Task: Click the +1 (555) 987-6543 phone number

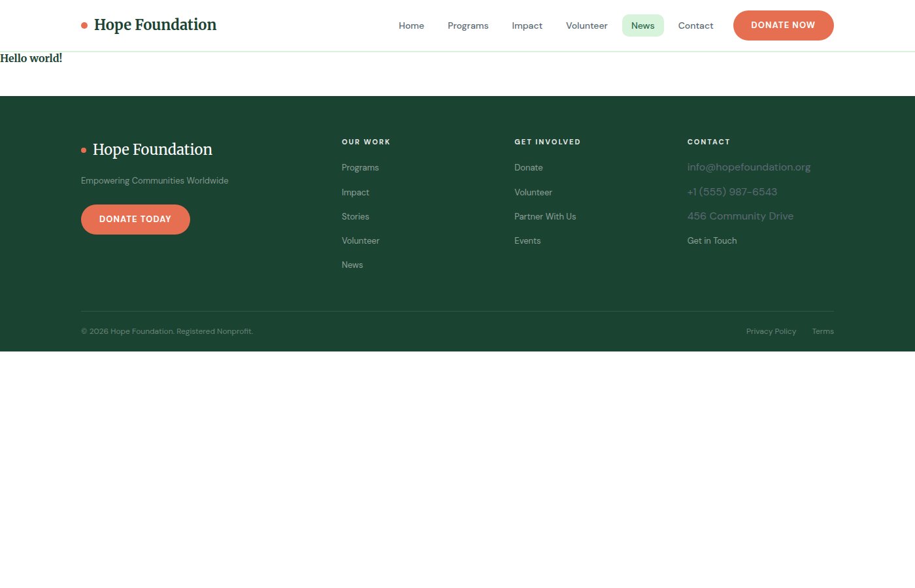Action: pyautogui.click(x=732, y=192)
